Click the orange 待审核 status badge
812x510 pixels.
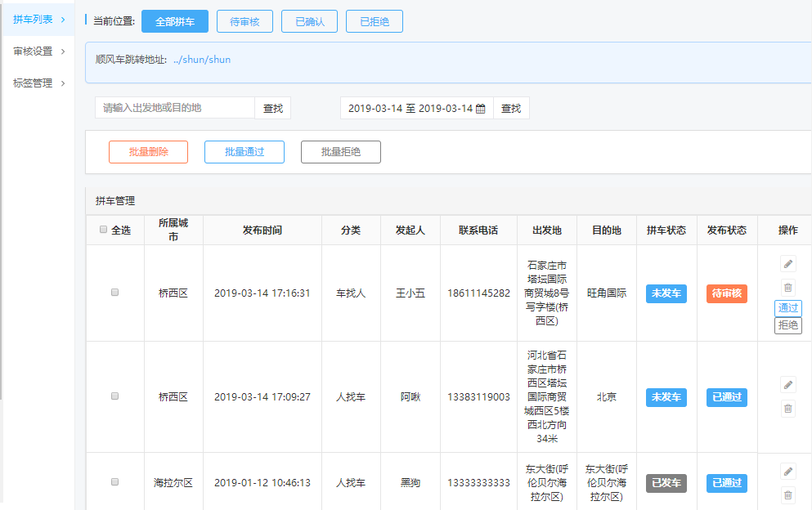pyautogui.click(x=727, y=293)
